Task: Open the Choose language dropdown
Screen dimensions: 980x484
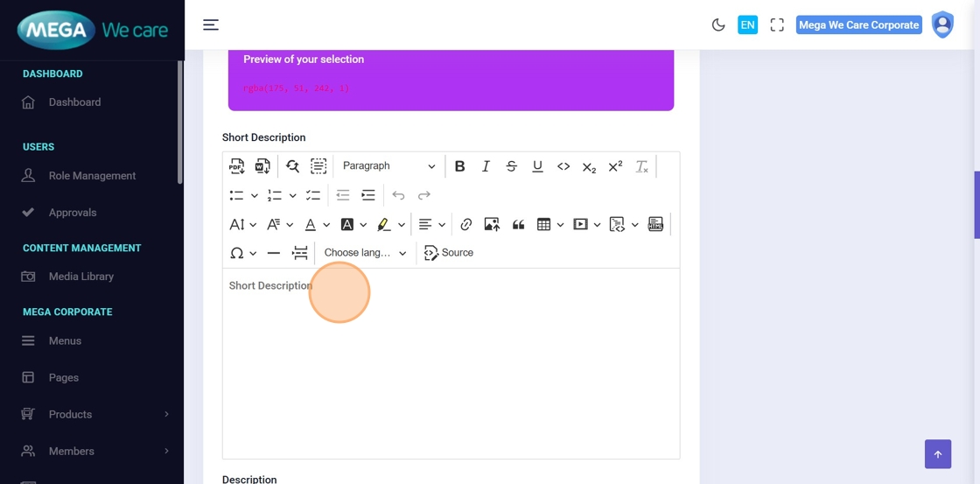Action: (365, 253)
